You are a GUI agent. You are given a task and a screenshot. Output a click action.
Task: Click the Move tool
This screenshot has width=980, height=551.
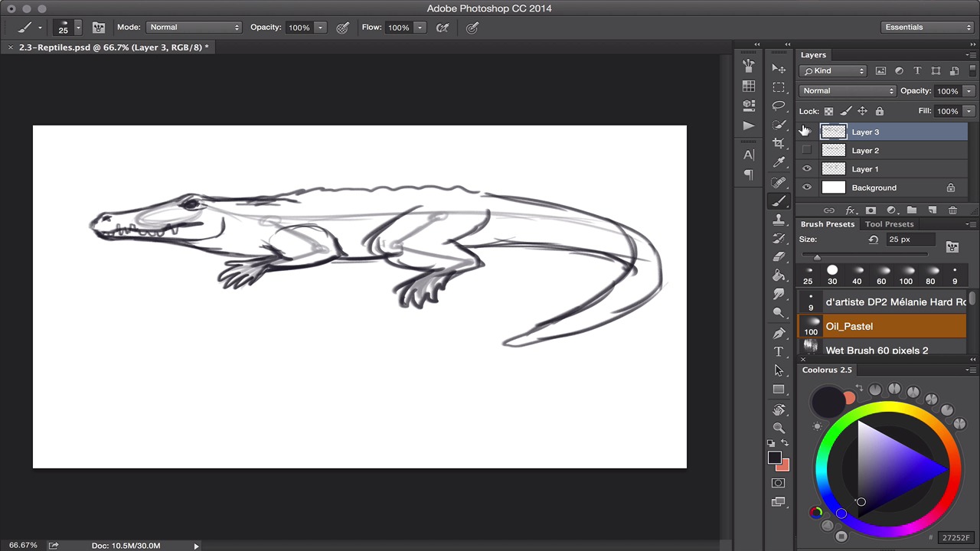click(779, 68)
